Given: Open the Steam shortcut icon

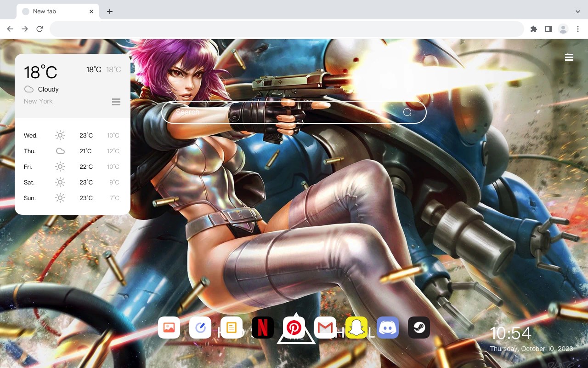Looking at the screenshot, I should click(x=419, y=328).
